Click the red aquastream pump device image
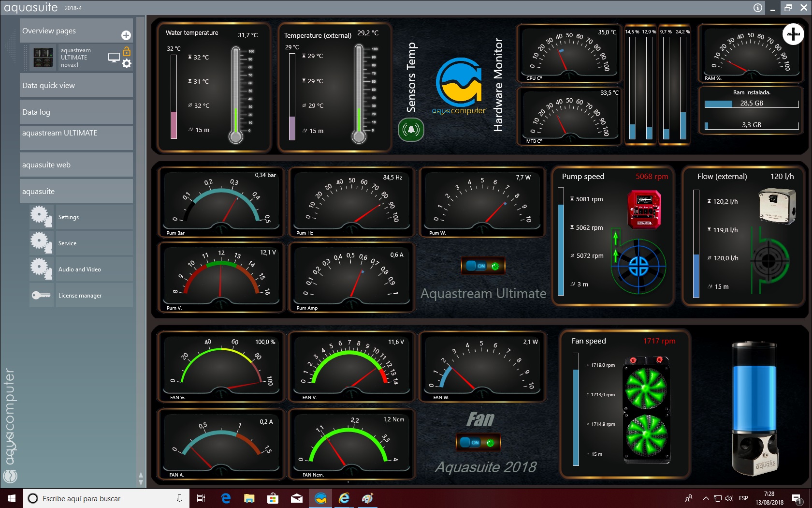 644,209
